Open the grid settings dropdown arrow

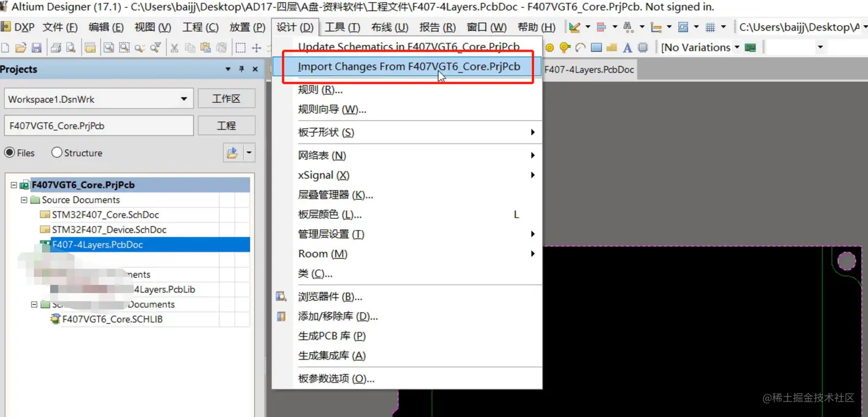pyautogui.click(x=723, y=27)
